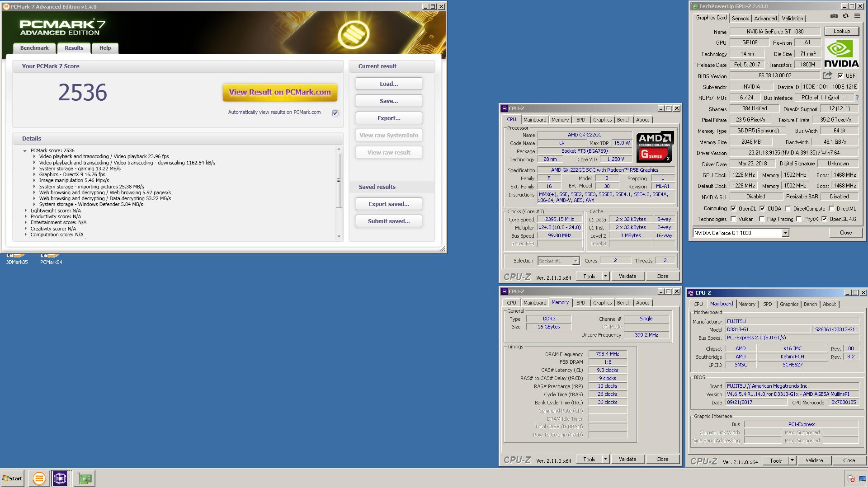Click the Core Speed value 2395.15 MHz

pos(559,219)
